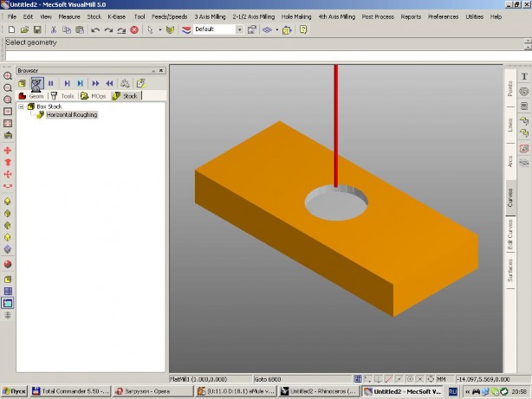
Task: Step forward in simulation
Action: (67, 83)
